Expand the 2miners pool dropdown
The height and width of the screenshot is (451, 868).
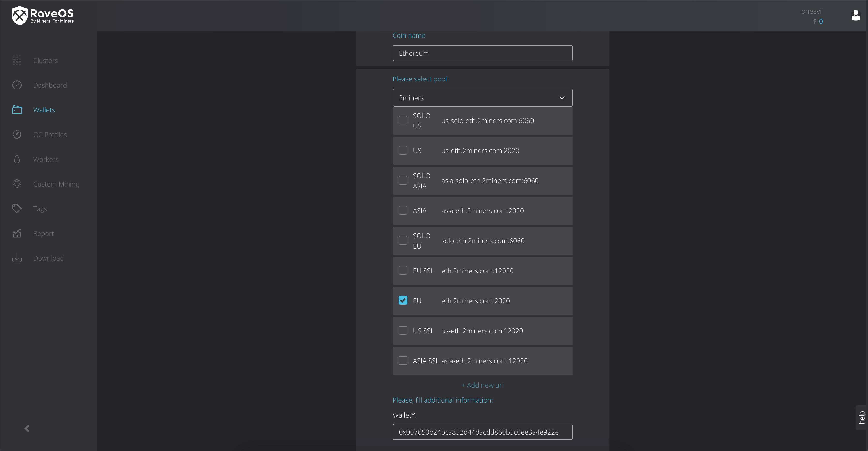point(482,98)
